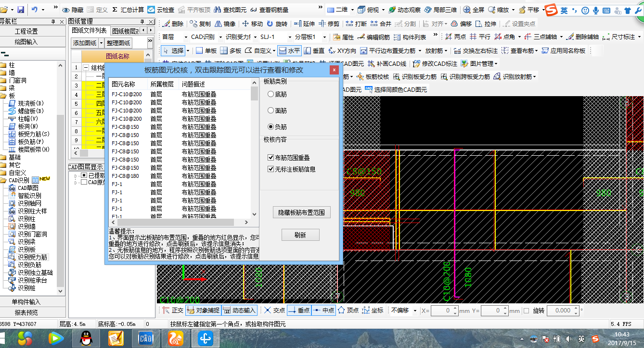Click 全屏 fullscreen tool

(x=474, y=10)
